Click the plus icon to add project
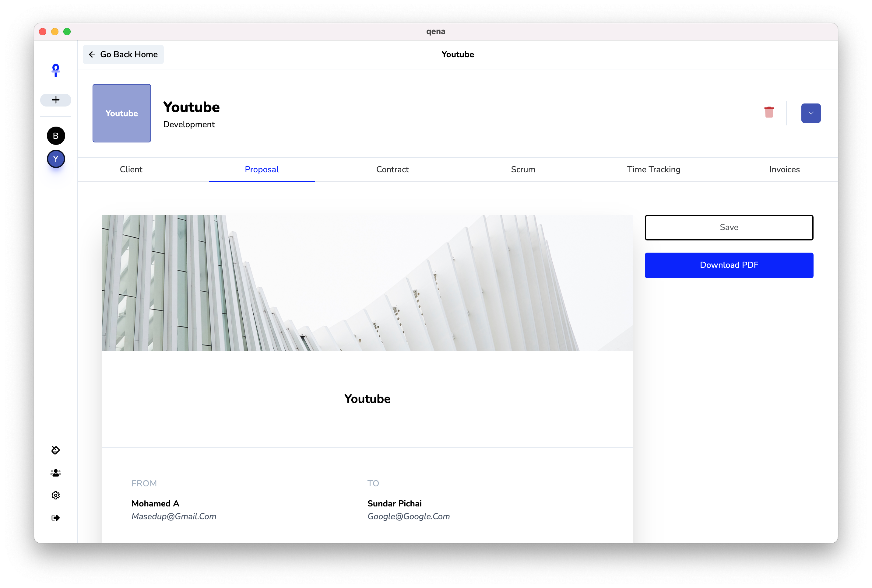This screenshot has width=872, height=588. (x=55, y=100)
